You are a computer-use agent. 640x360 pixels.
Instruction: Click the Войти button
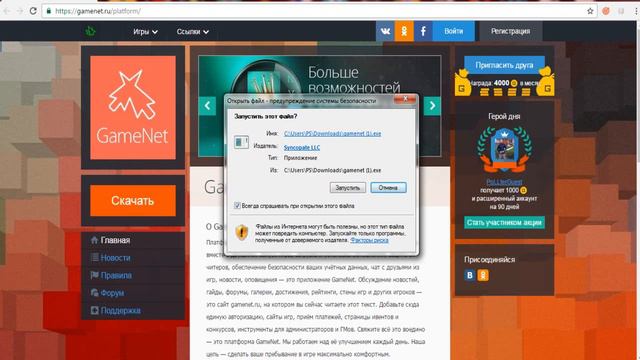(453, 31)
